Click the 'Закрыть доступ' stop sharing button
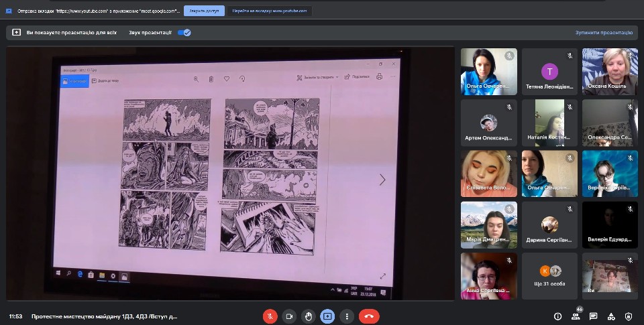This screenshot has width=644, height=325. tap(203, 11)
